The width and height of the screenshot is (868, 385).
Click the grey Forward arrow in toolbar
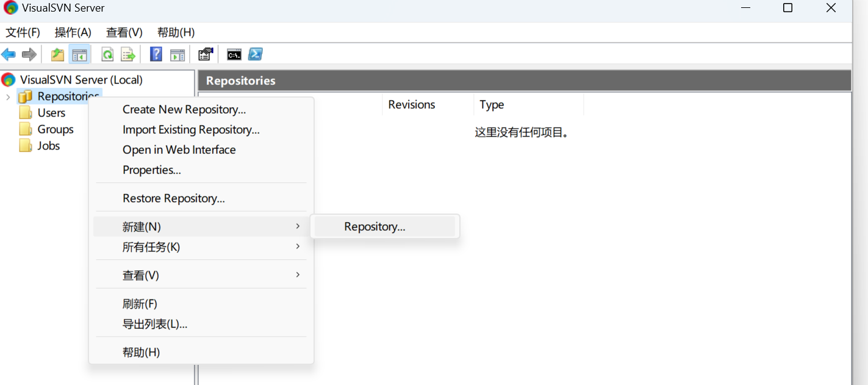click(x=29, y=55)
